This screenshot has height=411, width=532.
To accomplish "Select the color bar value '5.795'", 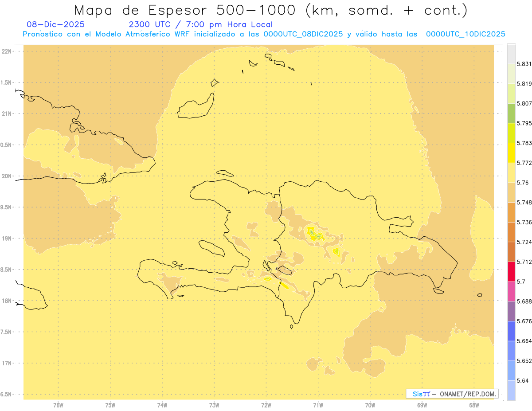I will click(525, 123).
